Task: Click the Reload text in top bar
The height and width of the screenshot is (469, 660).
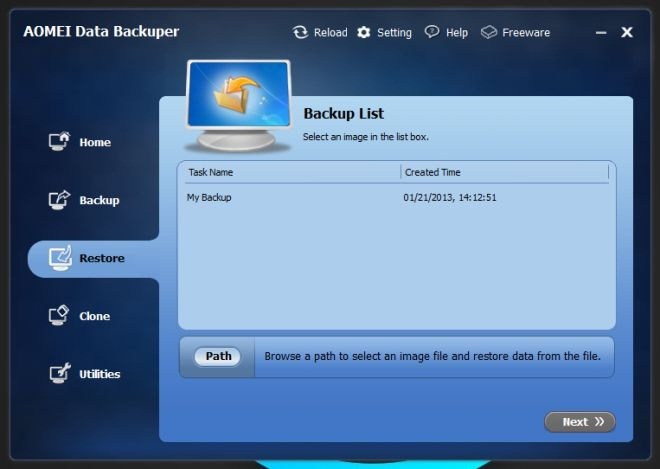Action: tap(331, 32)
